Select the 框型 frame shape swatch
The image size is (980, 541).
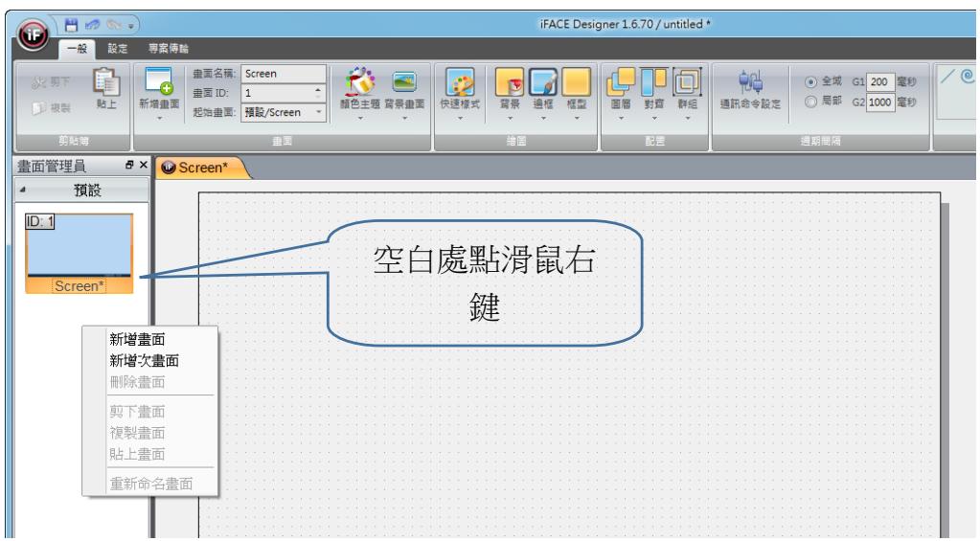click(x=576, y=81)
